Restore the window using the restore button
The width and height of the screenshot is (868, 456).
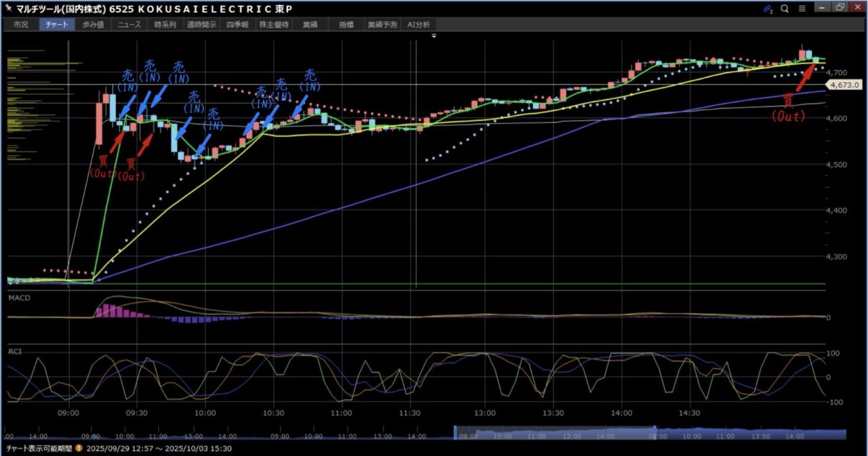[840, 8]
